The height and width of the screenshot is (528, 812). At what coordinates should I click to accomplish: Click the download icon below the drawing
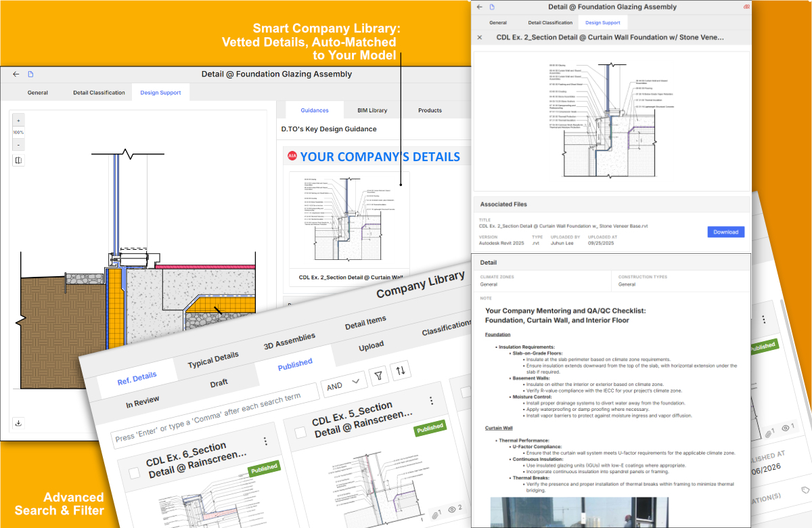click(18, 423)
